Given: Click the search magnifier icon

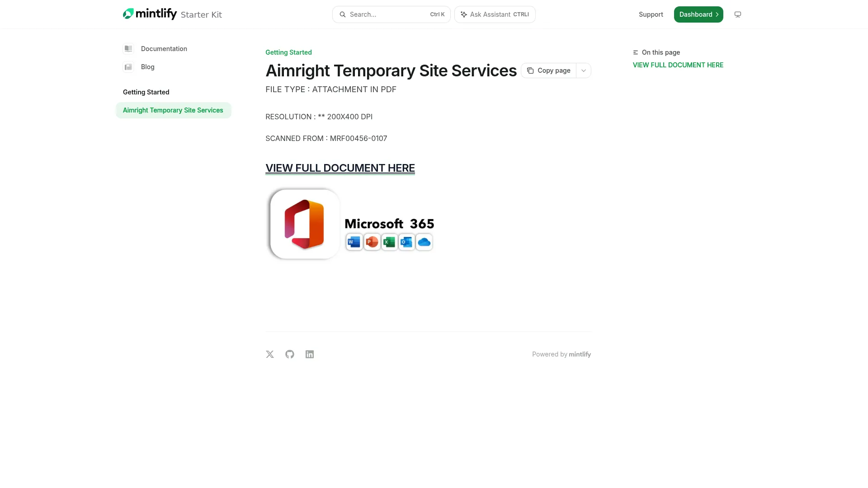Looking at the screenshot, I should [343, 14].
